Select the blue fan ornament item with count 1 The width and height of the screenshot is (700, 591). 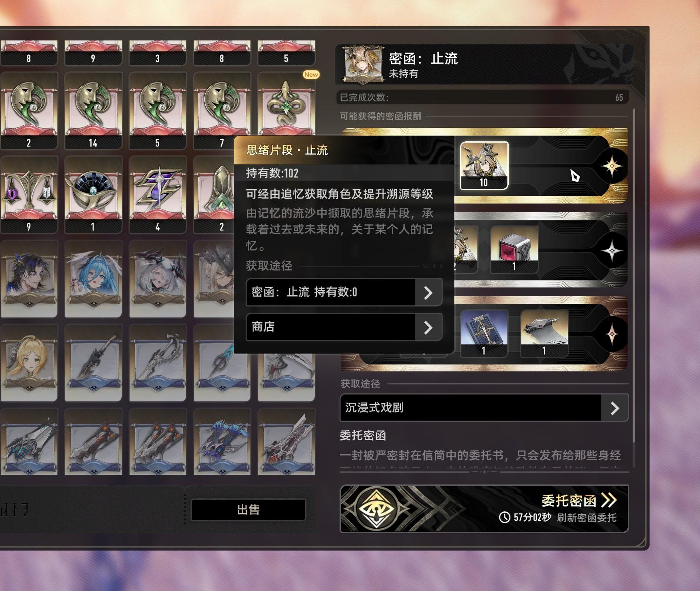tap(93, 195)
